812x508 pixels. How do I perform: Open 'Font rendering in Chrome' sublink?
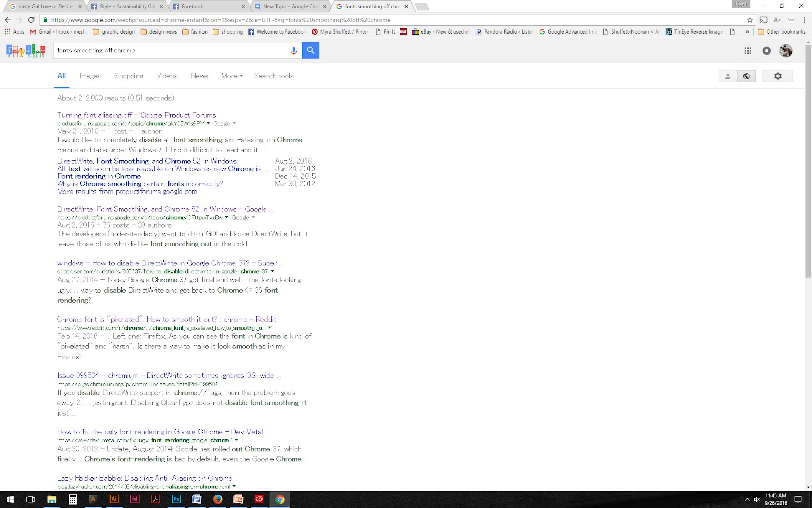[x=99, y=176]
